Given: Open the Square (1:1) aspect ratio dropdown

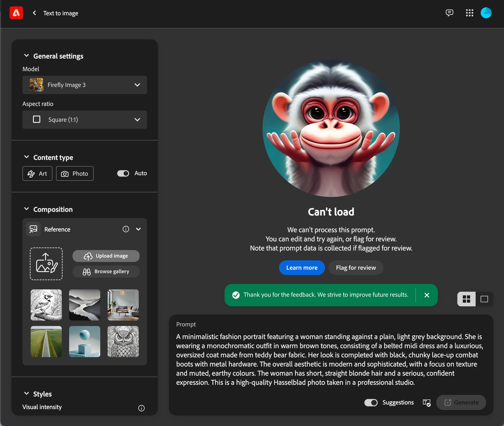Looking at the screenshot, I should pos(84,119).
